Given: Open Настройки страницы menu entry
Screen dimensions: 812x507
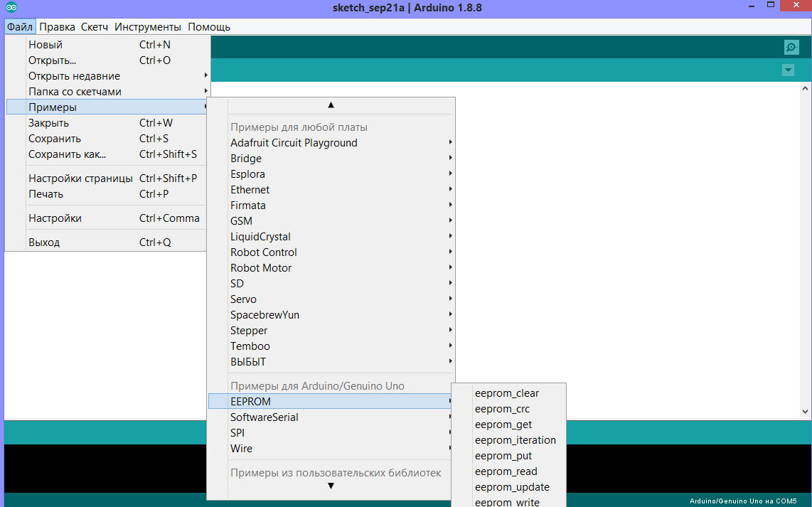Looking at the screenshot, I should (x=107, y=178).
